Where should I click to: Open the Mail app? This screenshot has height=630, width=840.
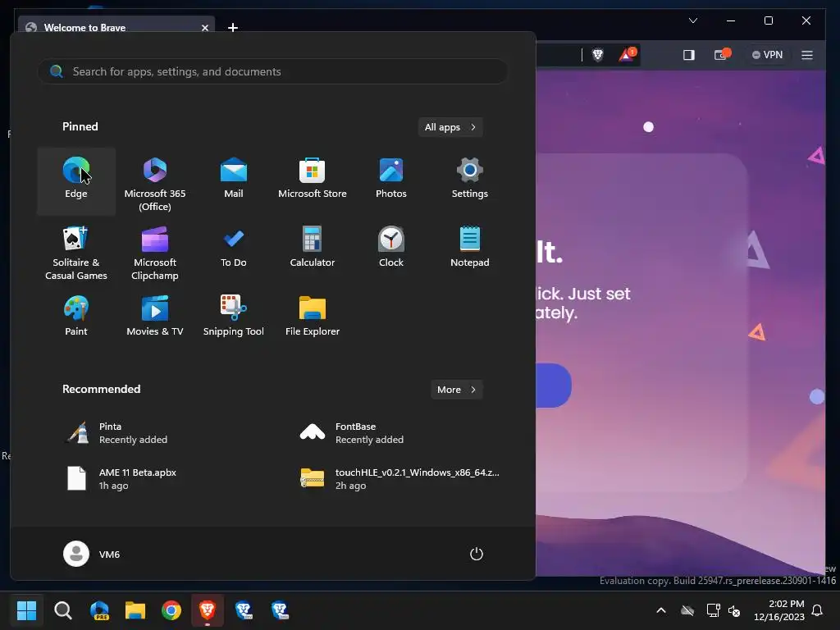tap(234, 181)
